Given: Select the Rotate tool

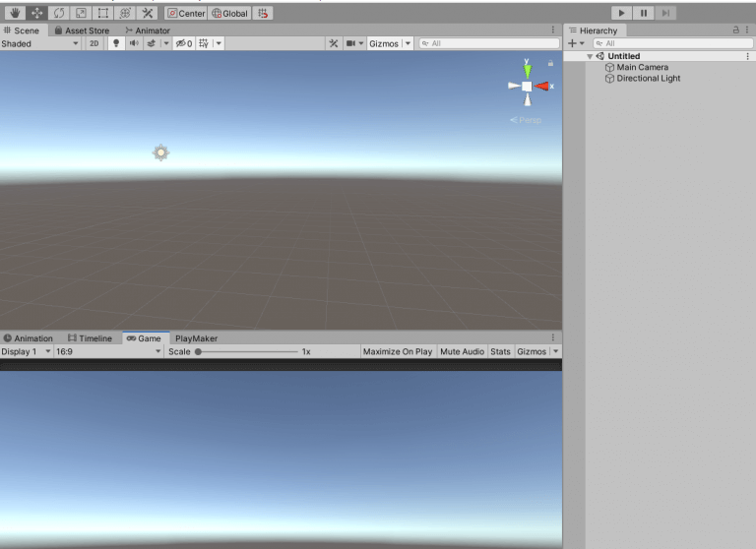Looking at the screenshot, I should click(58, 13).
